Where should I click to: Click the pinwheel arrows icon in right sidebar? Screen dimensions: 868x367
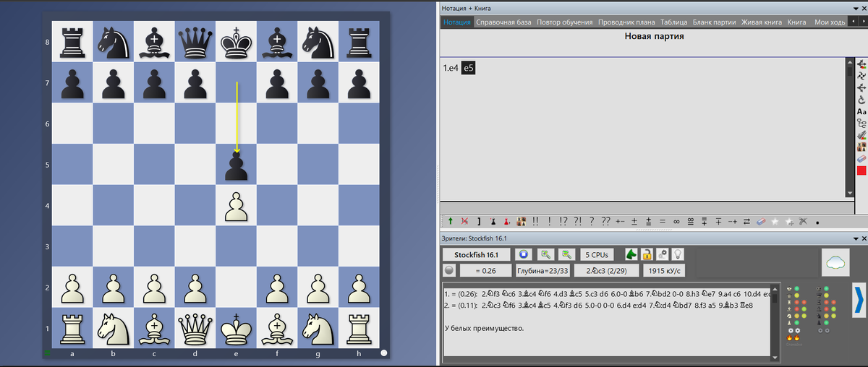point(861,76)
